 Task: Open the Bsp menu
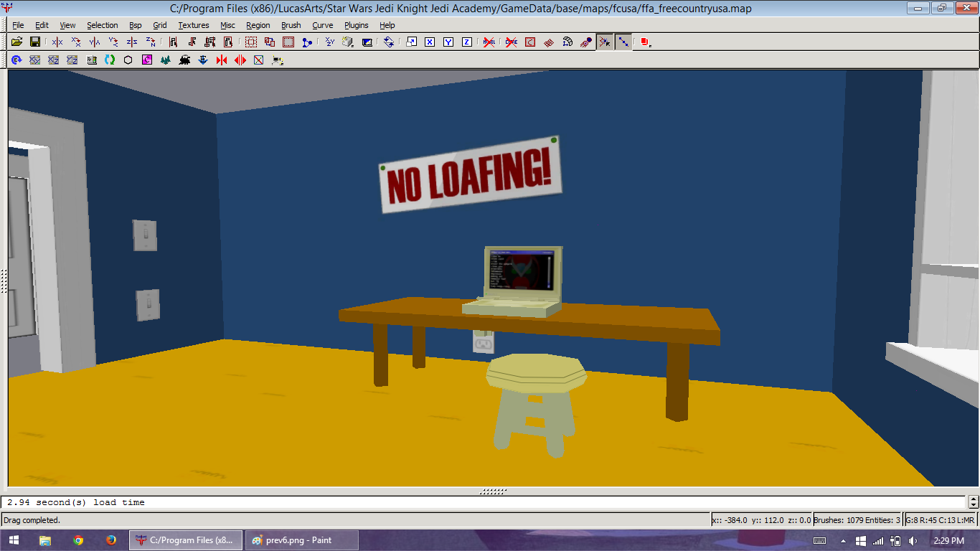pyautogui.click(x=136, y=25)
